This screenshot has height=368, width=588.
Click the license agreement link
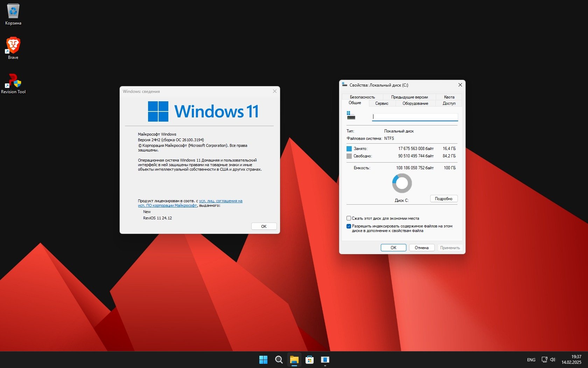[x=220, y=201]
